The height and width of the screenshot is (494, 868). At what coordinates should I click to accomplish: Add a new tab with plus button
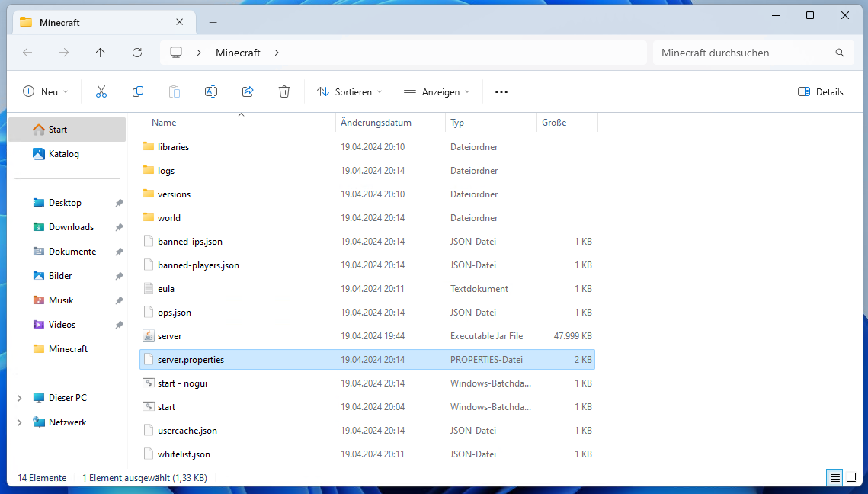[x=213, y=22]
